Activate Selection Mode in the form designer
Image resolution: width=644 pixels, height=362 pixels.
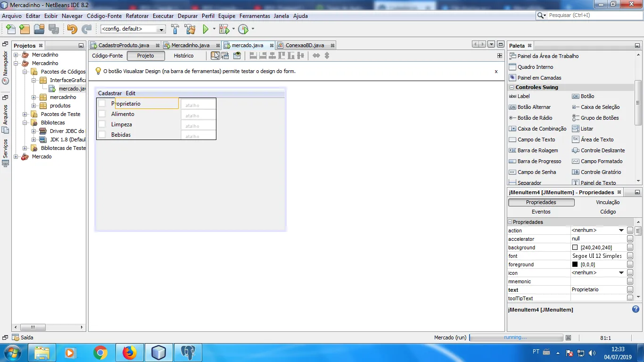pos(215,56)
